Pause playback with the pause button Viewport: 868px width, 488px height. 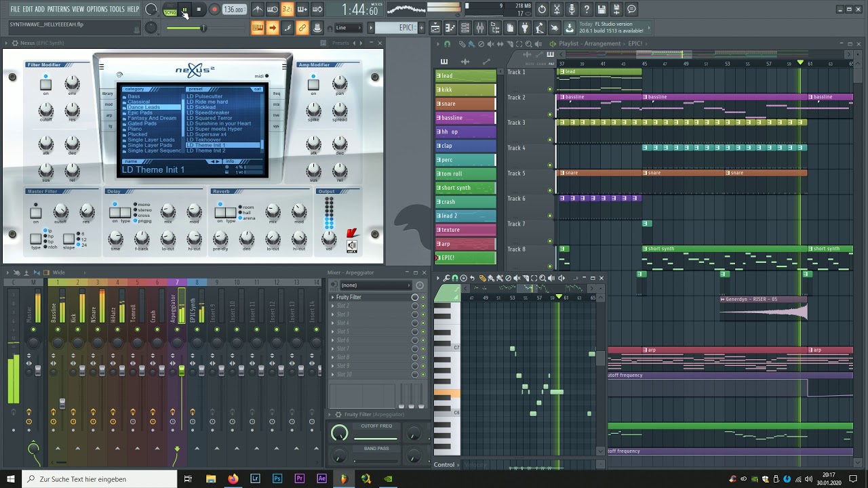[x=184, y=9]
